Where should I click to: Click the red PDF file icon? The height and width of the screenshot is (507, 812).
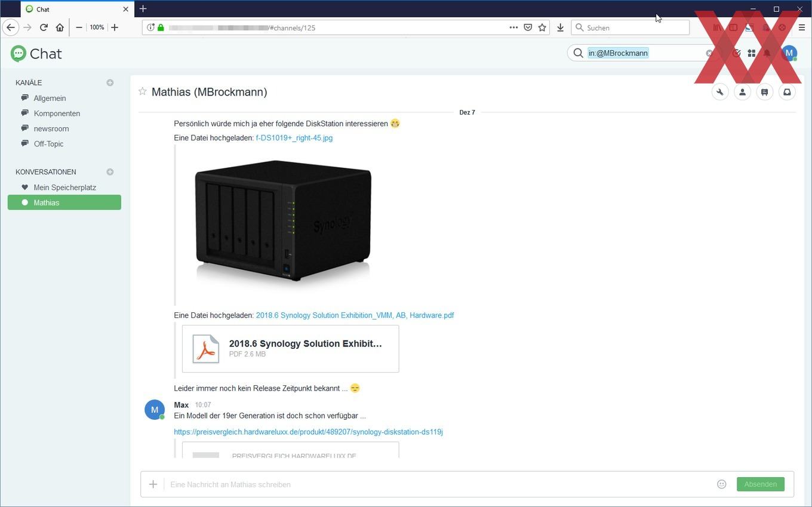(x=206, y=349)
